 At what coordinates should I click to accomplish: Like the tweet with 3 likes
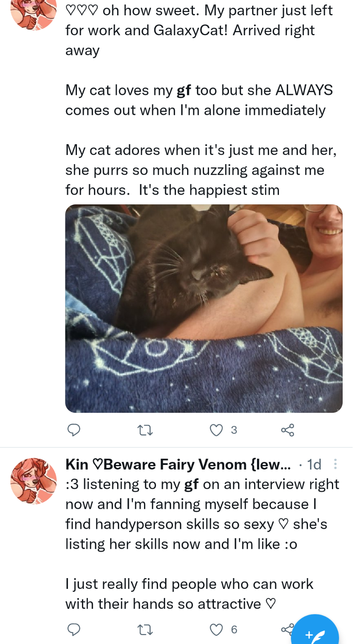click(216, 430)
